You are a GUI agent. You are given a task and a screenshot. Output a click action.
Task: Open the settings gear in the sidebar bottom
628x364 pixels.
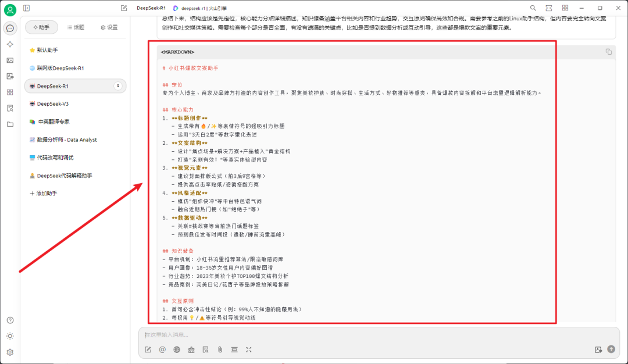coord(10,352)
